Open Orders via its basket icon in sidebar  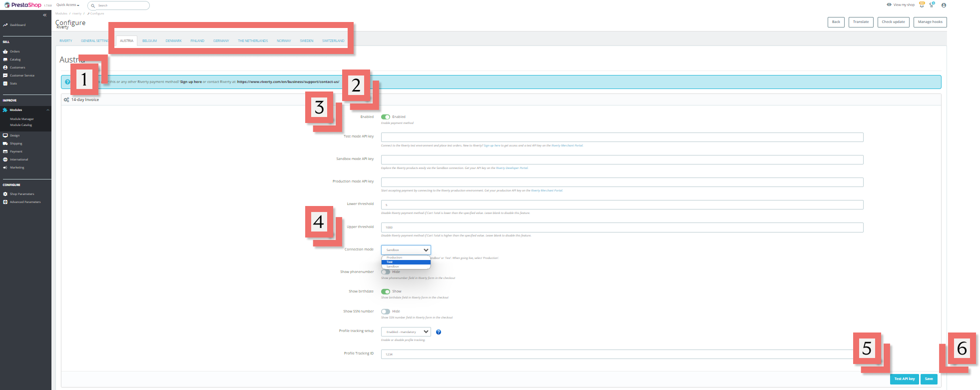5,51
